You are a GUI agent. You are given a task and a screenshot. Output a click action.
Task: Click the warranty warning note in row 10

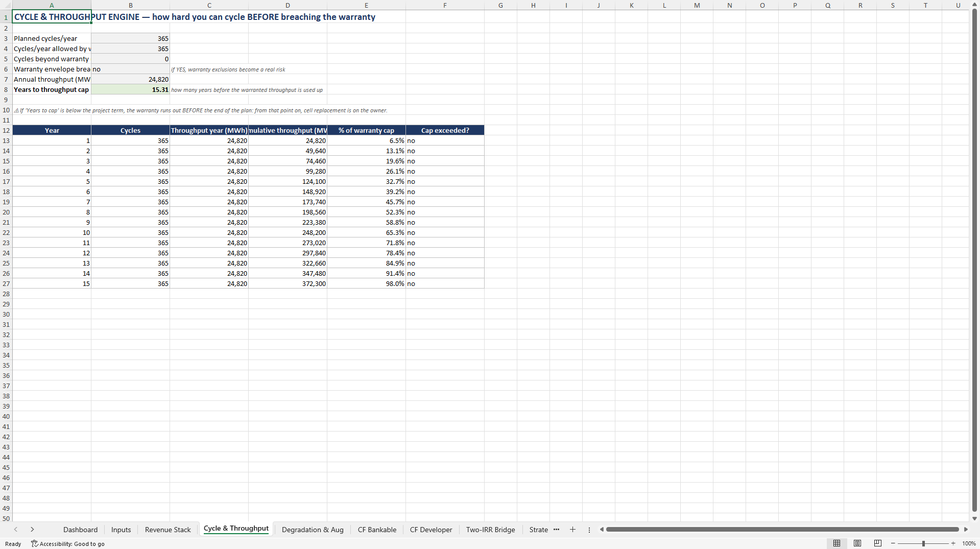pyautogui.click(x=201, y=110)
